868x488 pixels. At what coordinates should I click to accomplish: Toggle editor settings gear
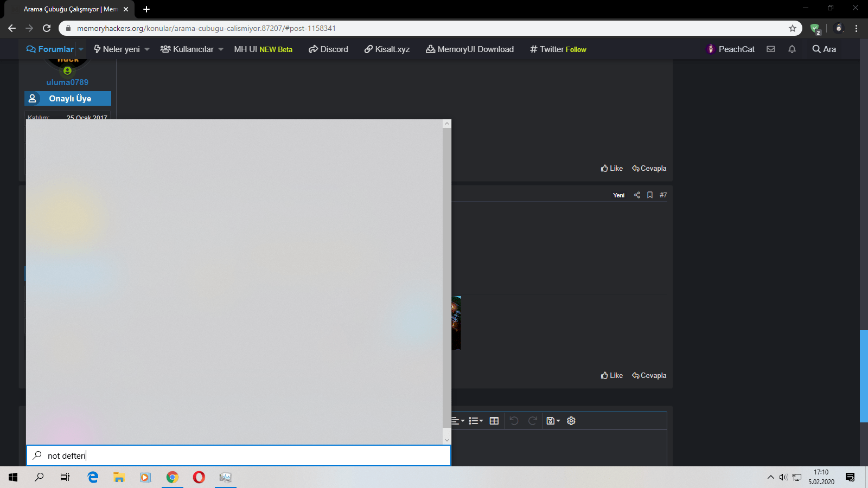(x=571, y=421)
